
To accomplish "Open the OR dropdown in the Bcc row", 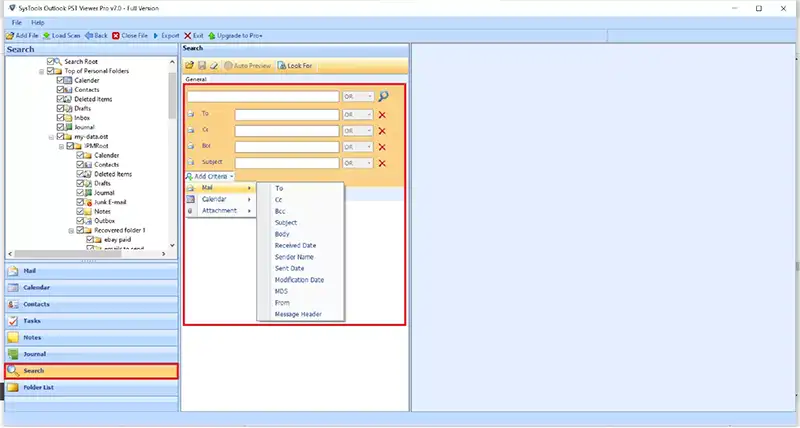I will pyautogui.click(x=358, y=147).
